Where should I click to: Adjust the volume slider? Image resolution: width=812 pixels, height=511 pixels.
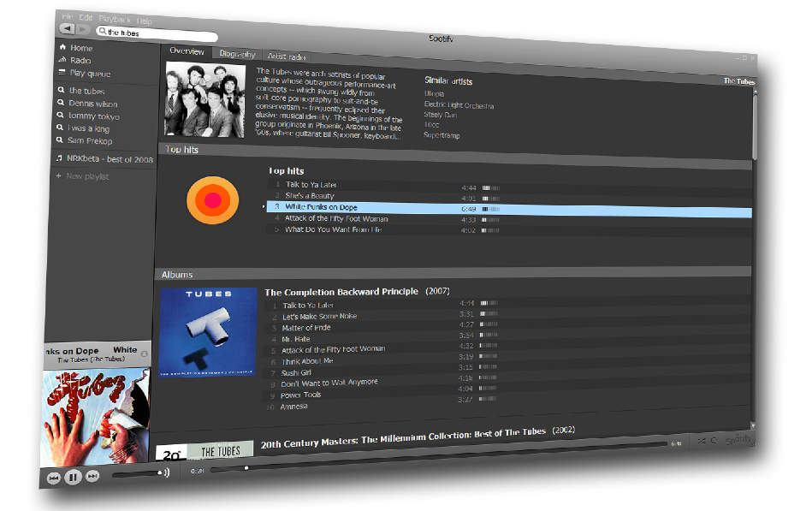(137, 473)
